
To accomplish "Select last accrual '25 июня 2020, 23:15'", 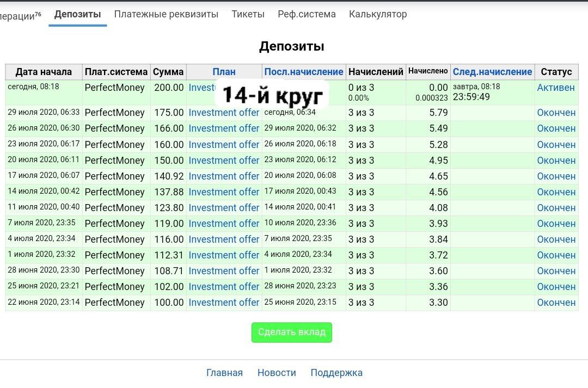I will 301,302.
